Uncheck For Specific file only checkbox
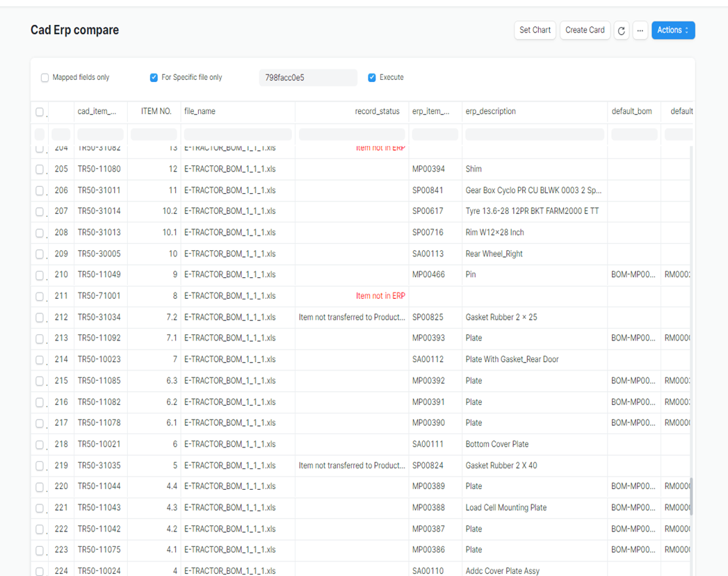The height and width of the screenshot is (576, 728). [x=154, y=78]
